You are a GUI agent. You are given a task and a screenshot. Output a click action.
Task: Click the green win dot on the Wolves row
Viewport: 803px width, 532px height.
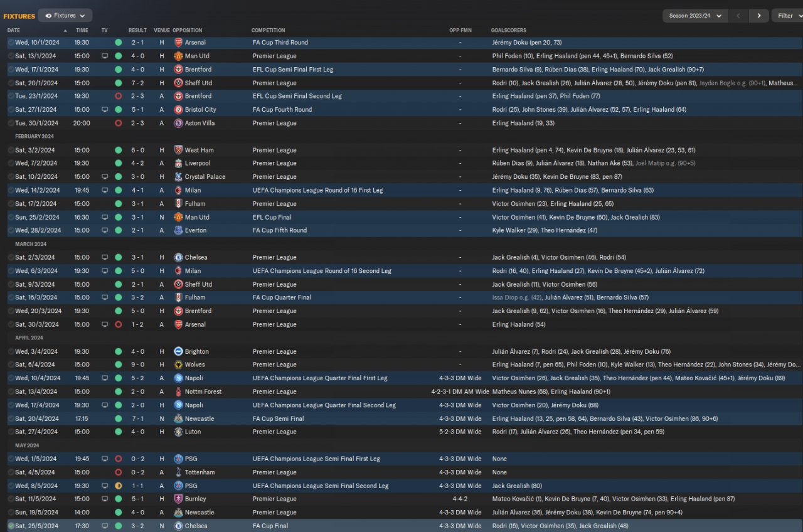tap(119, 364)
